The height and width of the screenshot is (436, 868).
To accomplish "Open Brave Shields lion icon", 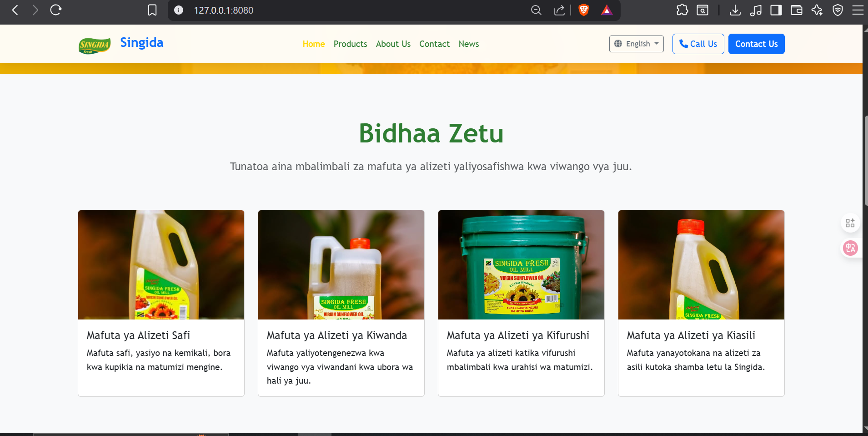I will pos(584,10).
